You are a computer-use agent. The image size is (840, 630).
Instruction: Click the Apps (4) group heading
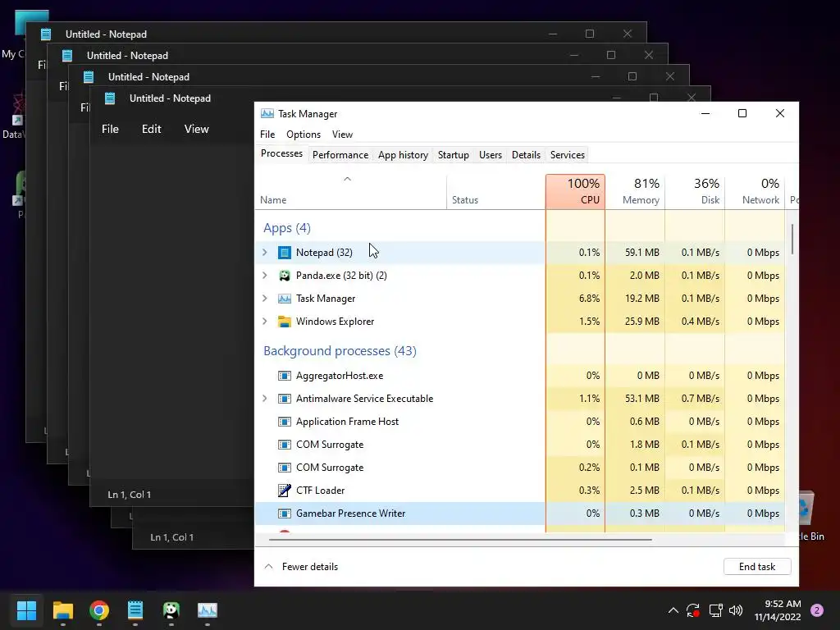click(286, 228)
